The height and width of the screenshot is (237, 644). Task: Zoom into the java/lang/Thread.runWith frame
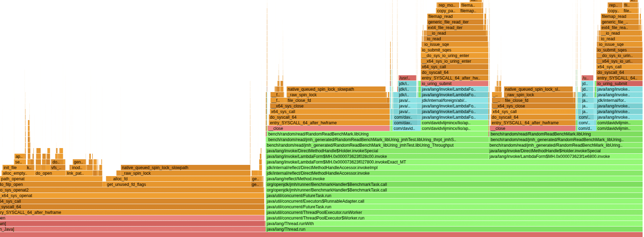pos(454,224)
